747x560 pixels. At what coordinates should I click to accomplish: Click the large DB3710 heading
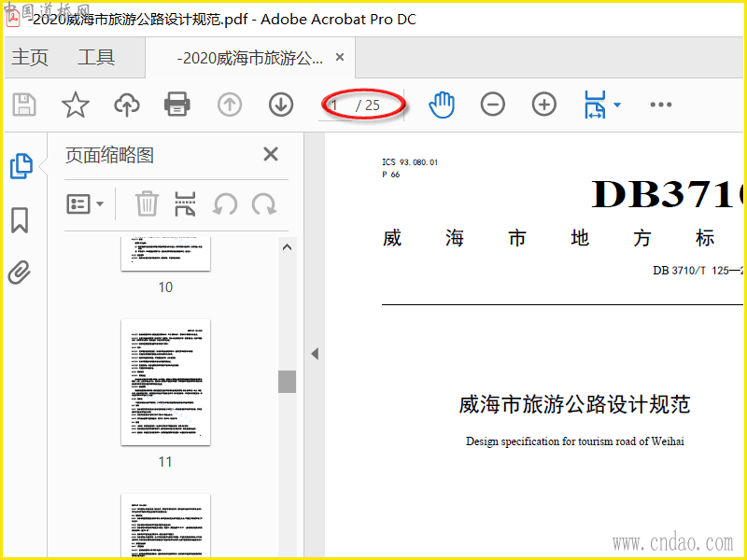[x=667, y=194]
